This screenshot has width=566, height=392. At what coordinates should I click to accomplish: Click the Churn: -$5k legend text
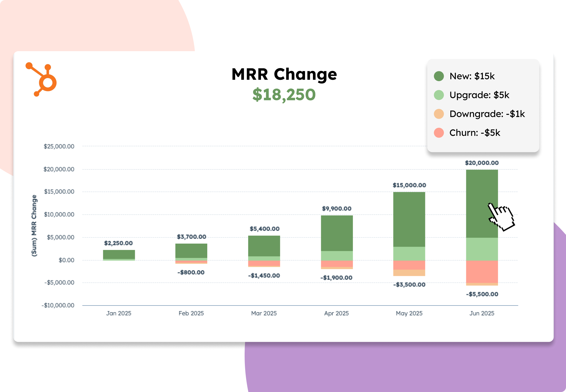(475, 133)
